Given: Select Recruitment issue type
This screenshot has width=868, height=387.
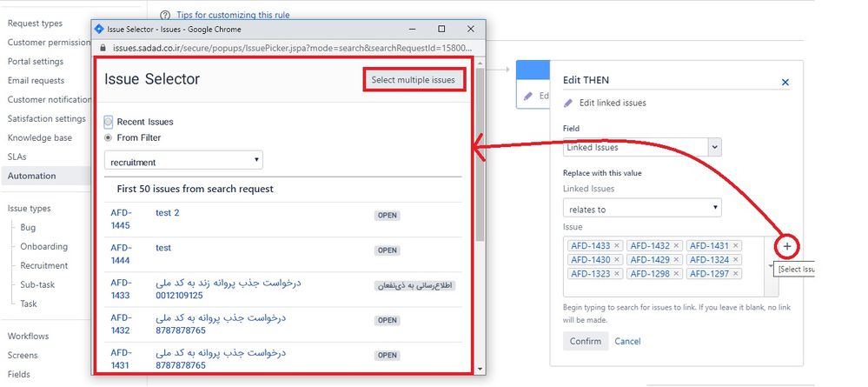Looking at the screenshot, I should (x=44, y=265).
